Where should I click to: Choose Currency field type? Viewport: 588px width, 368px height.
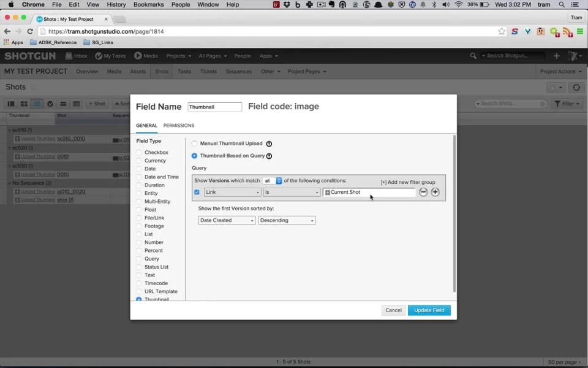(139, 160)
